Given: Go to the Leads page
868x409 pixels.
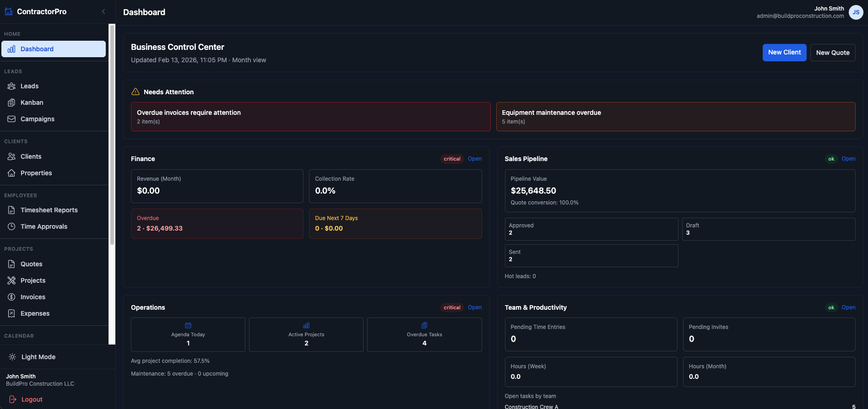Looking at the screenshot, I should point(54,86).
